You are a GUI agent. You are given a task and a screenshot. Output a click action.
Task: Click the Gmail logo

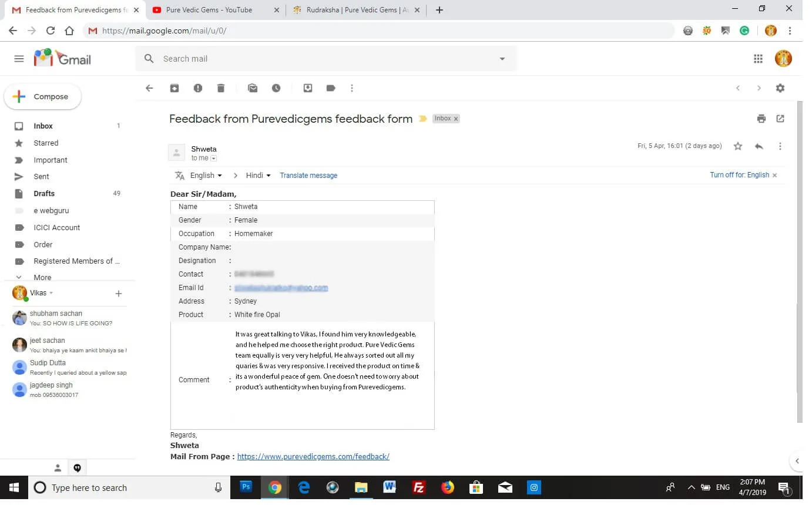point(63,59)
